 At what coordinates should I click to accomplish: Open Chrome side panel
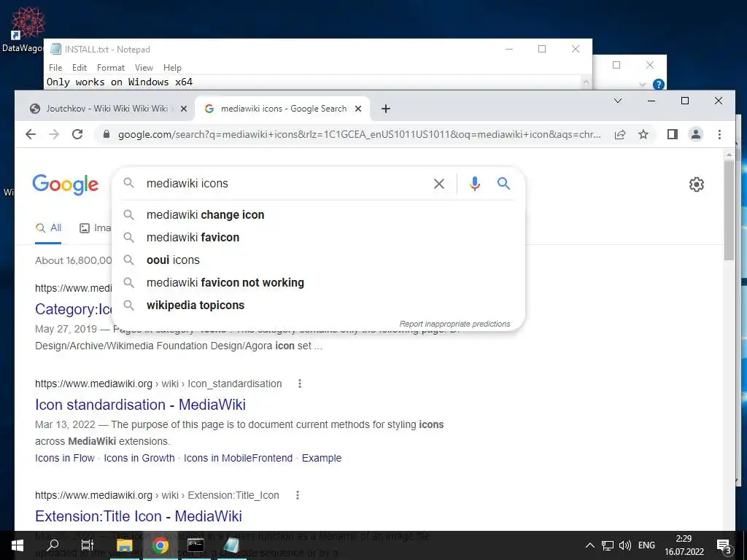(x=672, y=135)
